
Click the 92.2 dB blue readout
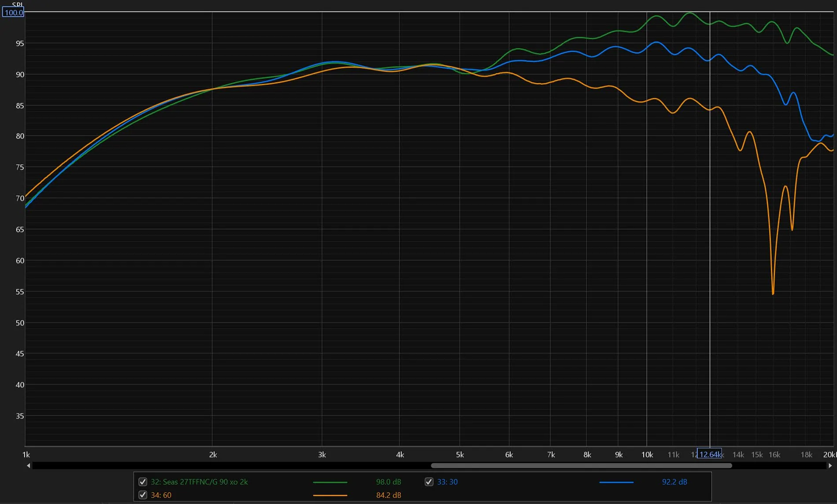[x=674, y=482]
